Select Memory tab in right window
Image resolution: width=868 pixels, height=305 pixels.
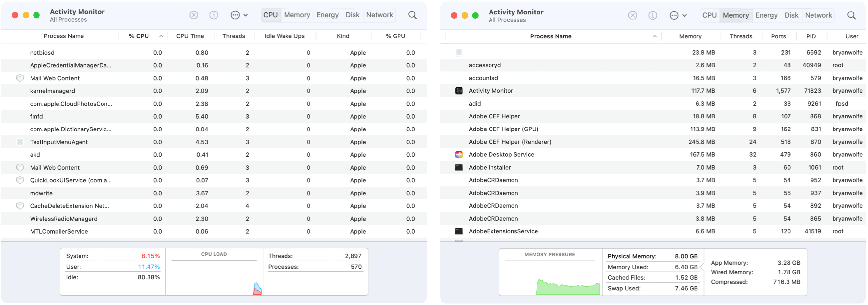[x=736, y=15]
